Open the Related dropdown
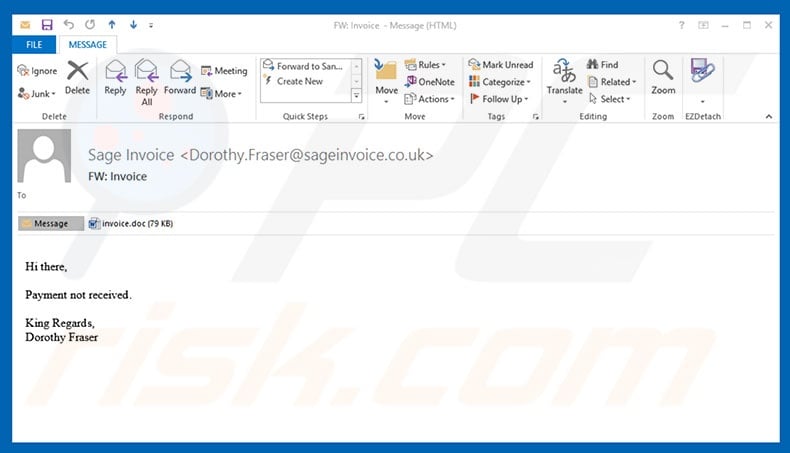The image size is (790, 453). (x=612, y=82)
